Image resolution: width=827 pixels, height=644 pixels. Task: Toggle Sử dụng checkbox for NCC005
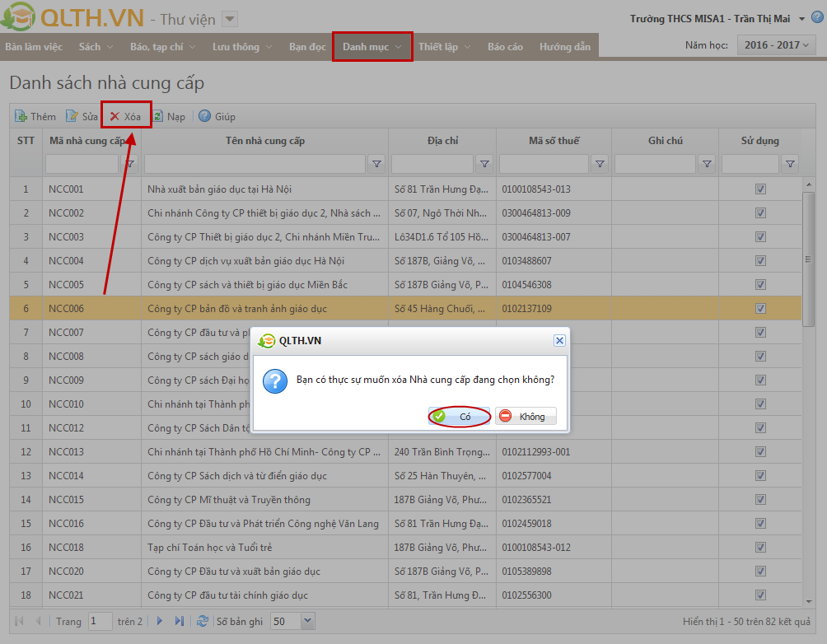pyautogui.click(x=760, y=285)
